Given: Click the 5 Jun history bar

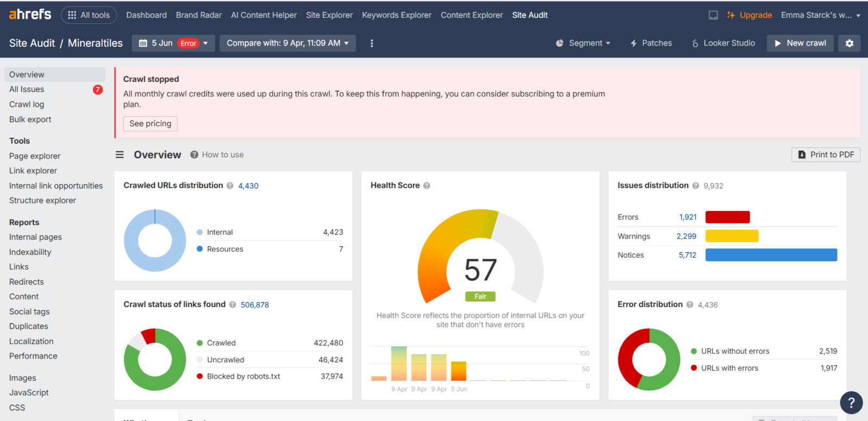Looking at the screenshot, I should point(459,371).
